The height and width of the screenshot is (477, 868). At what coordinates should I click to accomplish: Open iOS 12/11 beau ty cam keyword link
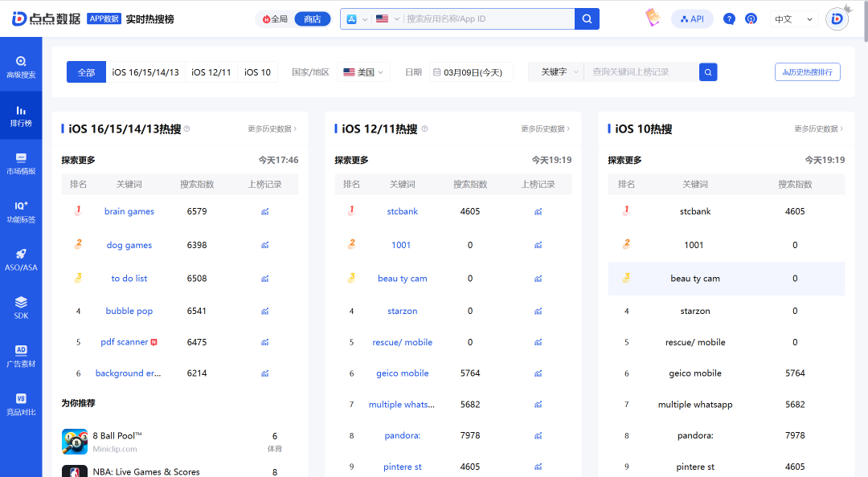pos(403,279)
